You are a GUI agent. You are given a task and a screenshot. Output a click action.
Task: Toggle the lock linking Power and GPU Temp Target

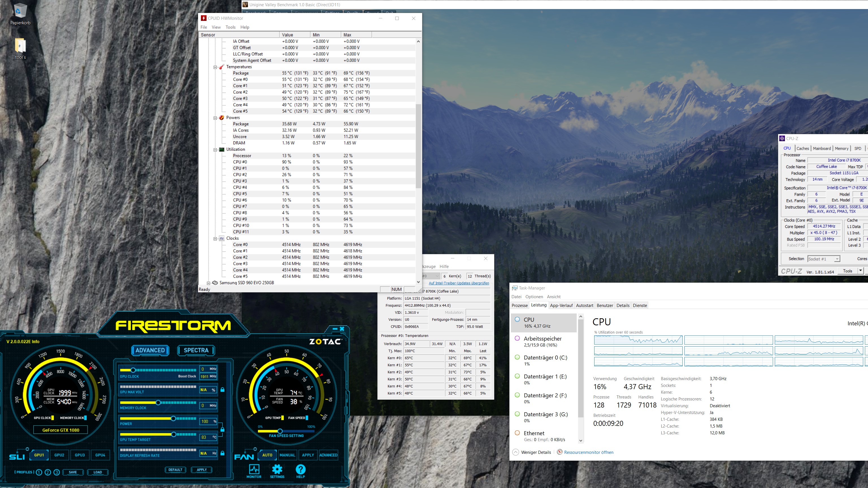pyautogui.click(x=222, y=430)
